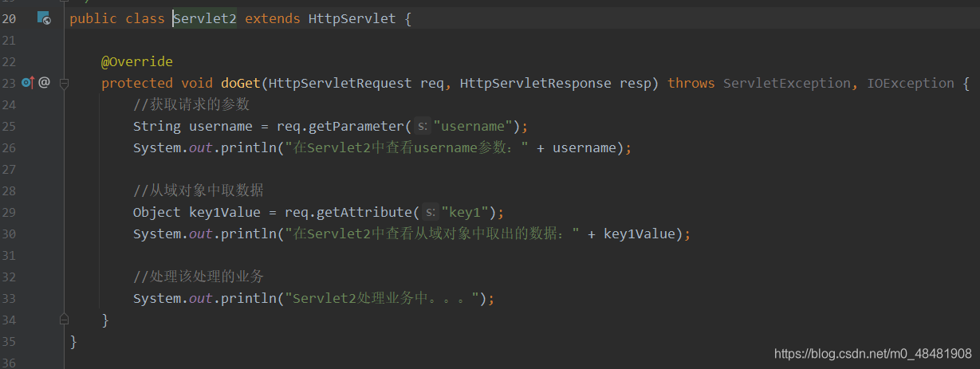This screenshot has width=980, height=369.
Task: Click the protected keyword on line 23
Action: (x=137, y=83)
